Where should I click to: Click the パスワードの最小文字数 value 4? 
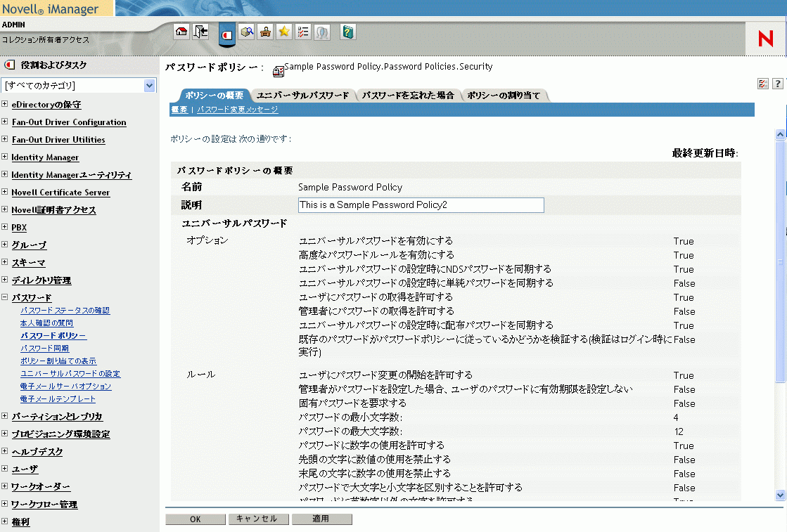tap(676, 417)
